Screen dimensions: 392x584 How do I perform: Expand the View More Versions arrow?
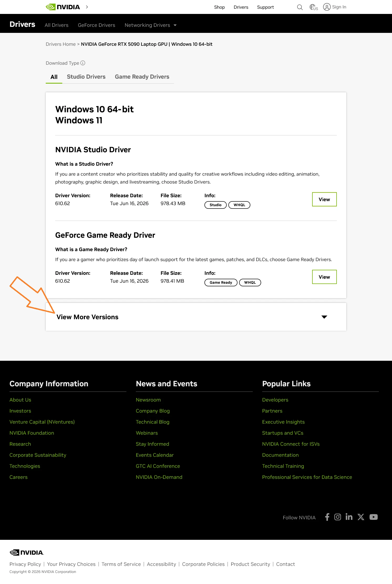tap(324, 317)
